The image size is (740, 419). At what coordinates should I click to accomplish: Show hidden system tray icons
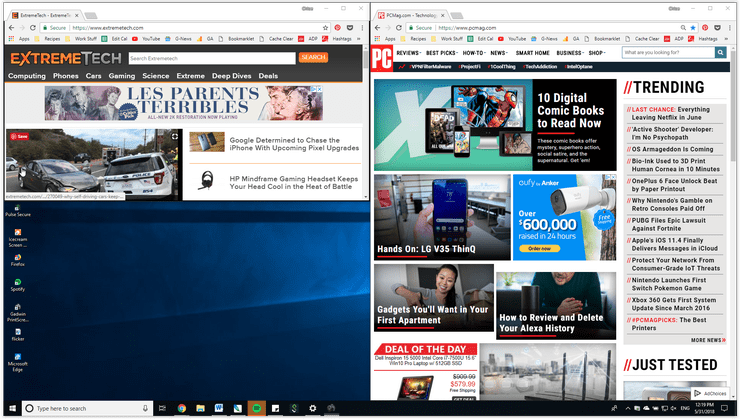coord(628,408)
